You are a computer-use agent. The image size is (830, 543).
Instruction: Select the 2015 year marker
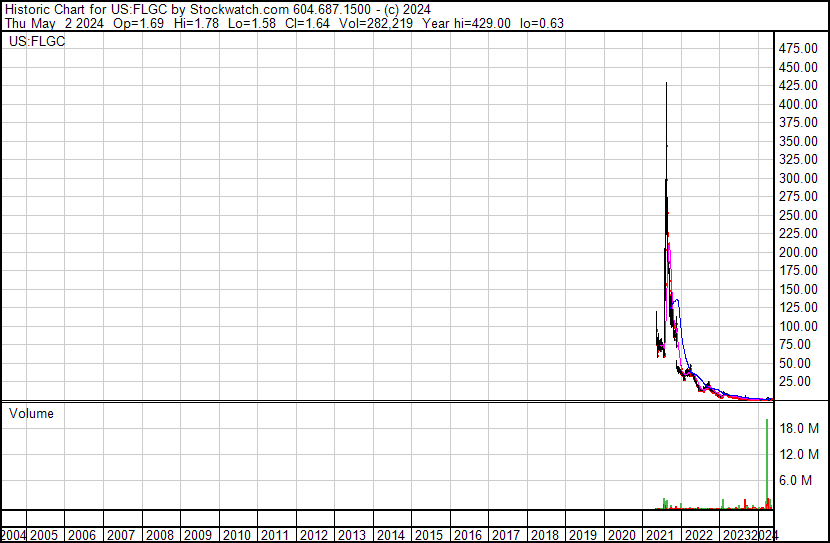(429, 535)
